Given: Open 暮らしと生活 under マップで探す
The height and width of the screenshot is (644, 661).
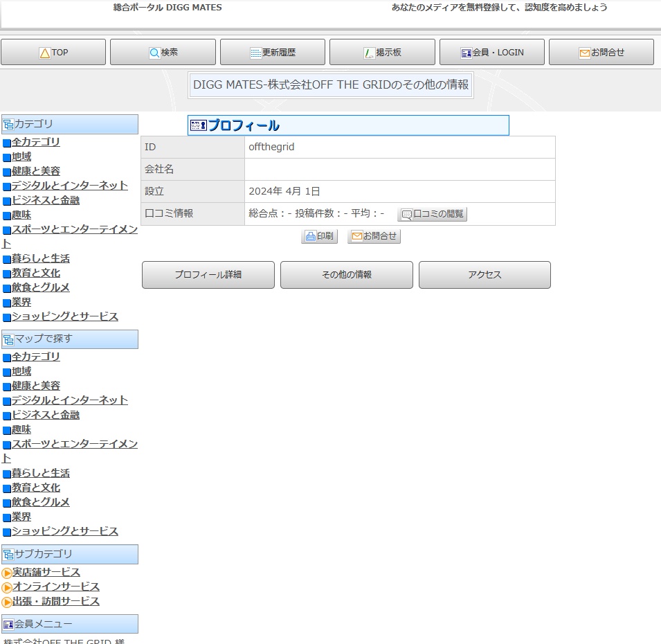Looking at the screenshot, I should coord(41,473).
